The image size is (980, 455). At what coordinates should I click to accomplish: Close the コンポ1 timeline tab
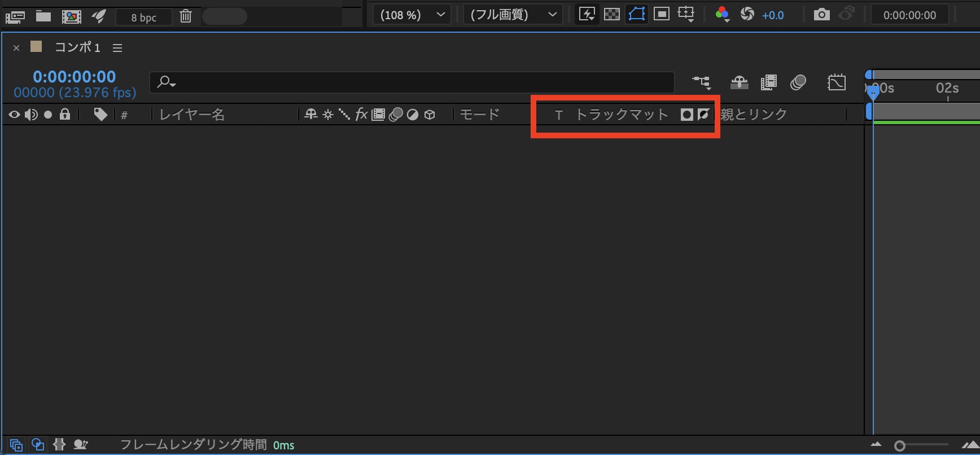click(x=16, y=48)
